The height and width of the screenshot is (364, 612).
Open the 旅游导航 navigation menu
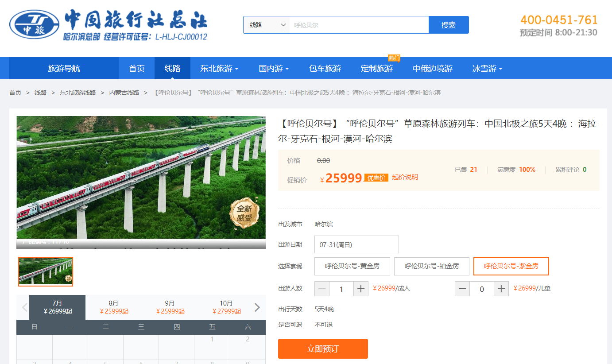click(x=64, y=69)
